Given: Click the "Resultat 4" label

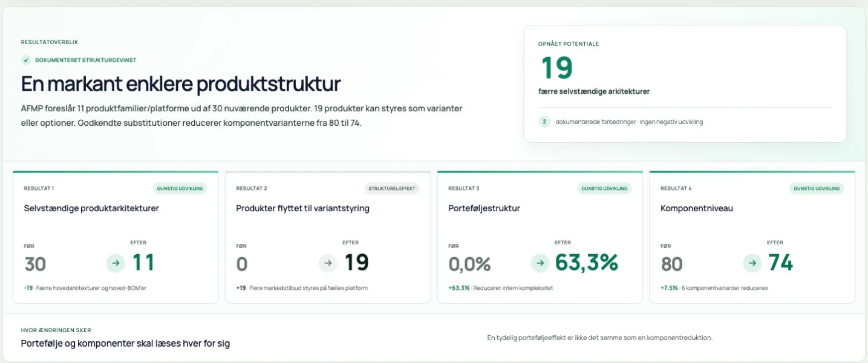Looking at the screenshot, I should [x=676, y=188].
